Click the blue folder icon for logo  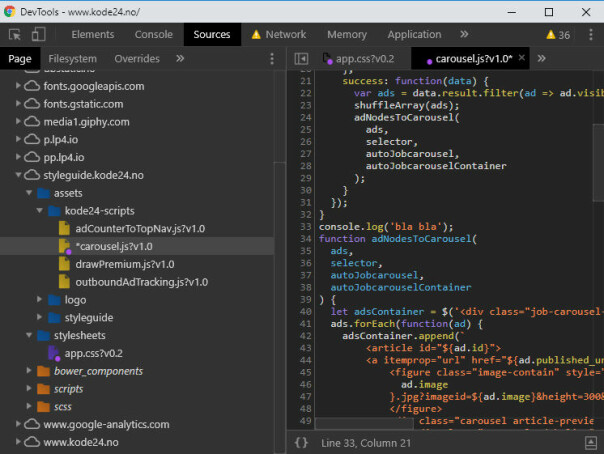pos(54,300)
